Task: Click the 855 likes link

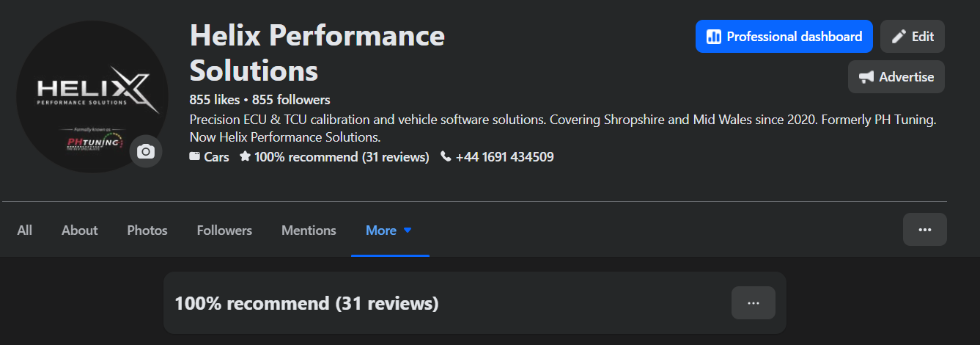Action: 215,99
